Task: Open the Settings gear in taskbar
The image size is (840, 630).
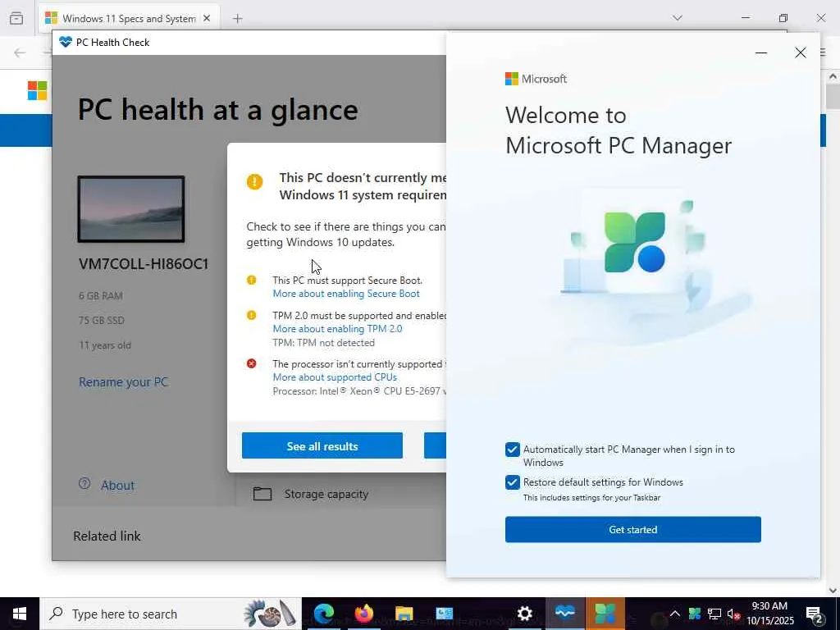Action: click(x=524, y=614)
